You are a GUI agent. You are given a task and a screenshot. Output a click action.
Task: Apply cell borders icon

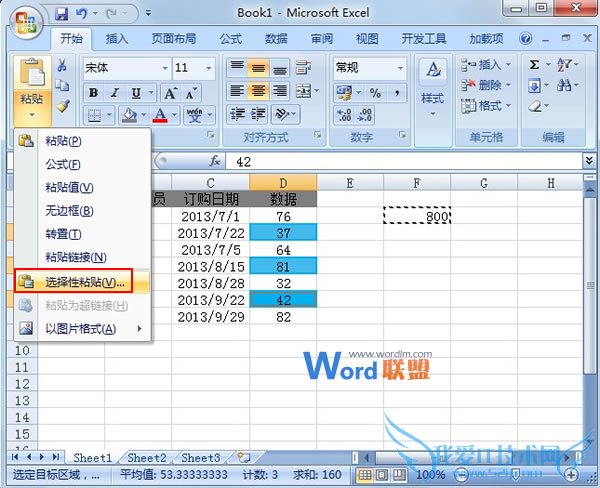(94, 115)
